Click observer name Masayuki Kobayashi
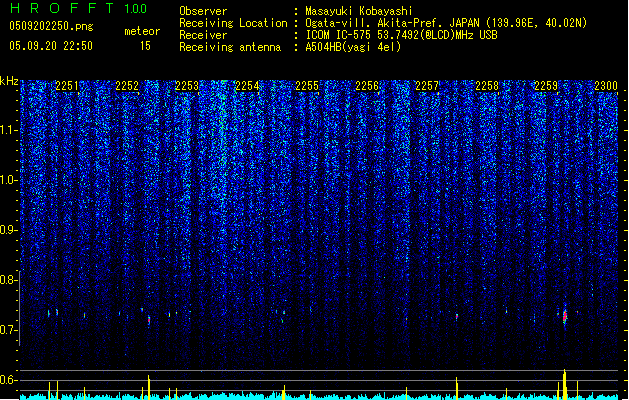 tap(359, 11)
